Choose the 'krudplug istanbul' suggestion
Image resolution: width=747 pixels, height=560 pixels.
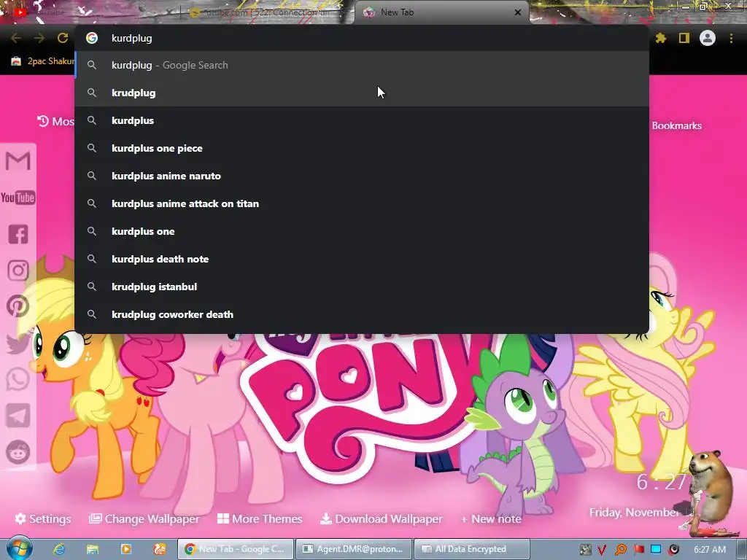(x=362, y=286)
